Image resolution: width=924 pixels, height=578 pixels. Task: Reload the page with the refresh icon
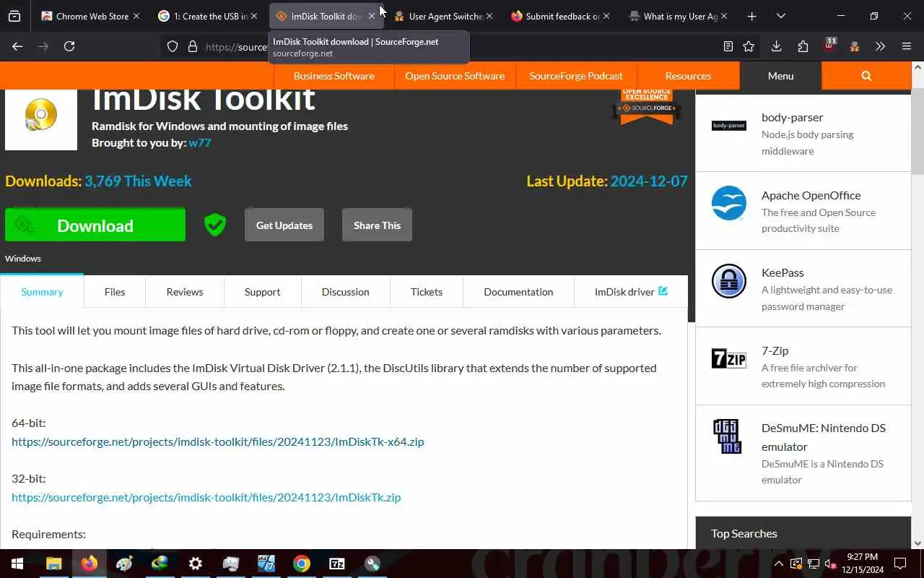(69, 46)
